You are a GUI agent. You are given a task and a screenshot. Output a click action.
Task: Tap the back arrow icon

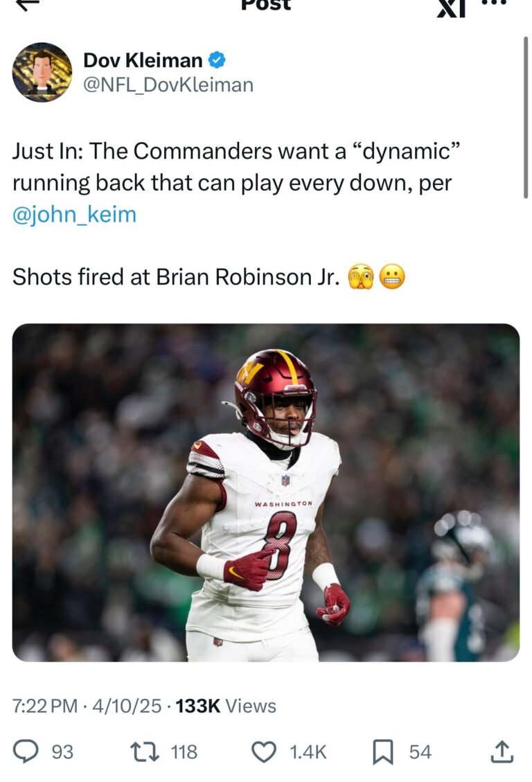[x=28, y=4]
